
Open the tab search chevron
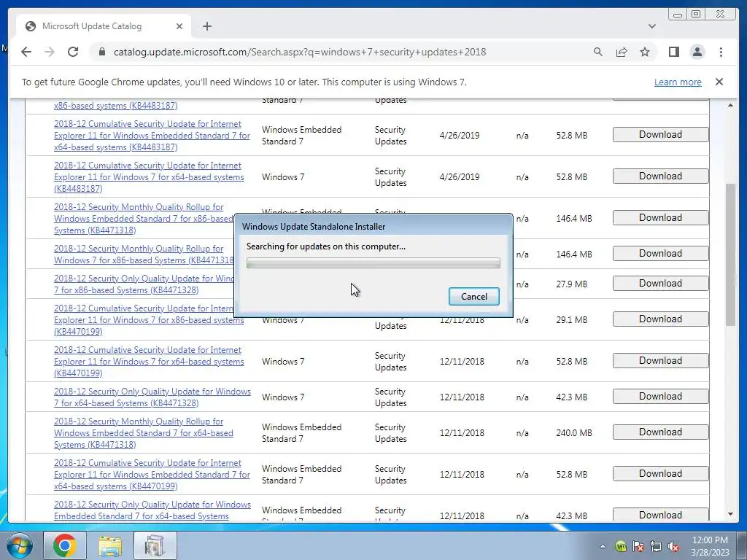click(651, 26)
